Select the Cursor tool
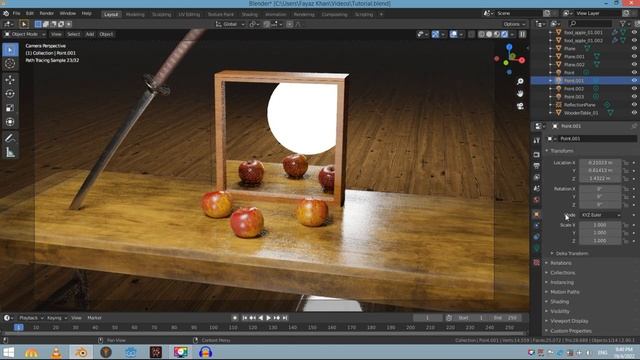640x360 pixels. [x=10, y=63]
